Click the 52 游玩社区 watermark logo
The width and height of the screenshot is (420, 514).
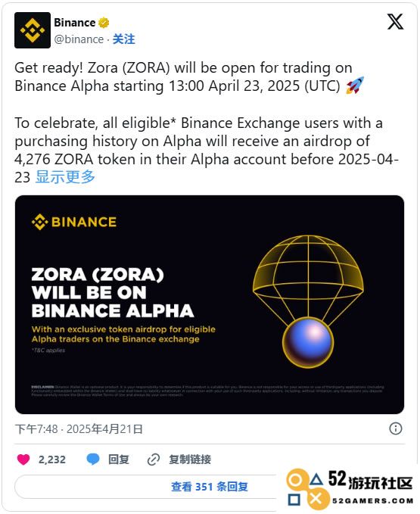tap(350, 488)
